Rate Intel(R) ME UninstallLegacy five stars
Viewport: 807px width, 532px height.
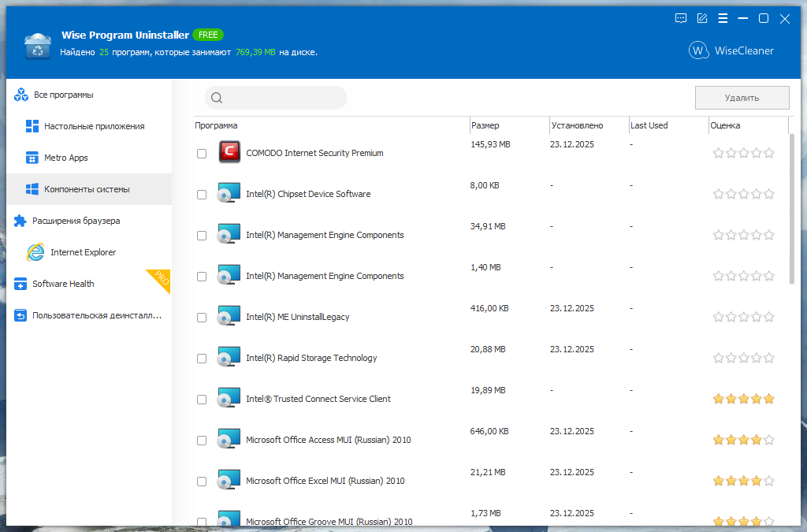tap(769, 317)
